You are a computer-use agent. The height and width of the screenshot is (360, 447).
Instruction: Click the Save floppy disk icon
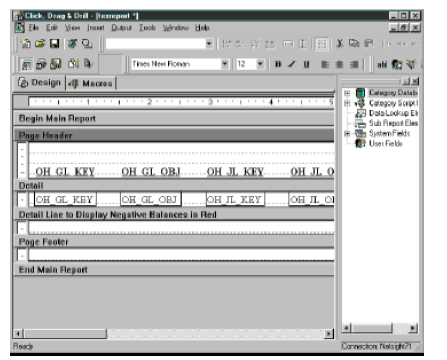click(x=54, y=44)
